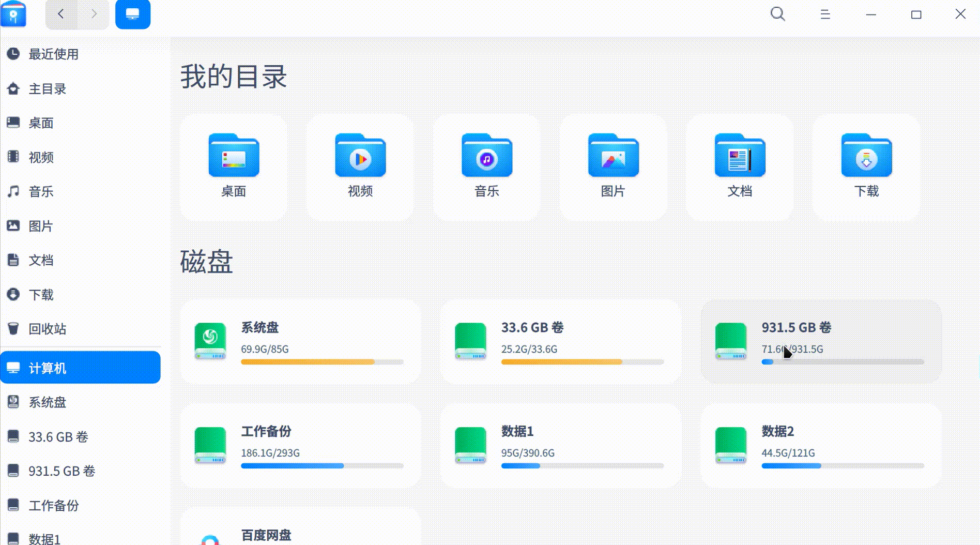
Task: Open 主目录 from the sidebar
Action: [48, 89]
